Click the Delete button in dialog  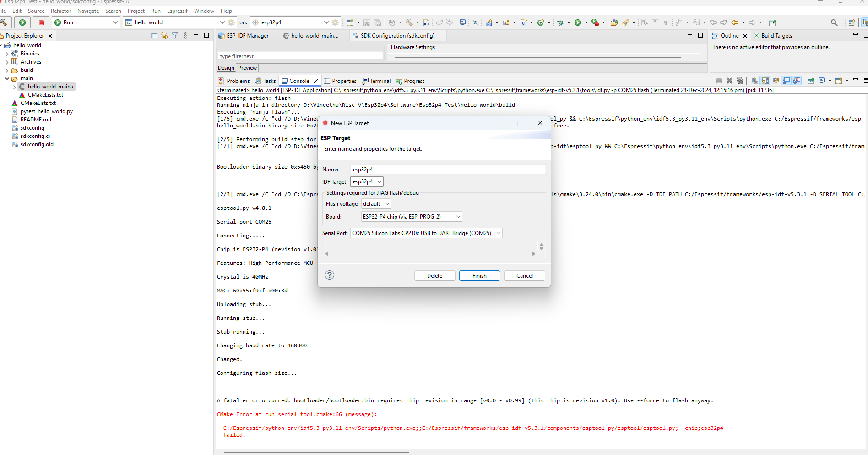coord(434,275)
